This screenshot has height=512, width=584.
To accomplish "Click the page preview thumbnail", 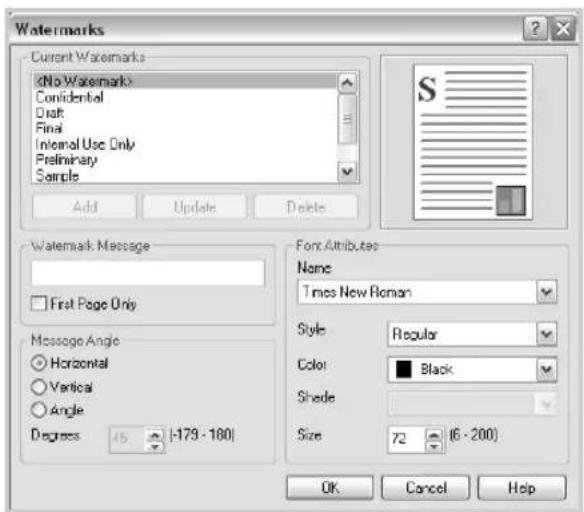I will point(473,142).
